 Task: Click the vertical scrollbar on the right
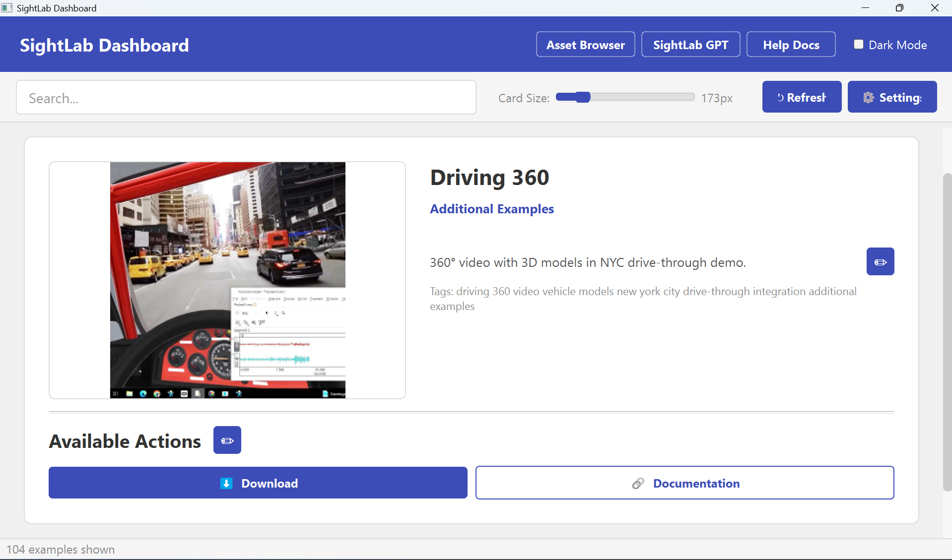947,332
